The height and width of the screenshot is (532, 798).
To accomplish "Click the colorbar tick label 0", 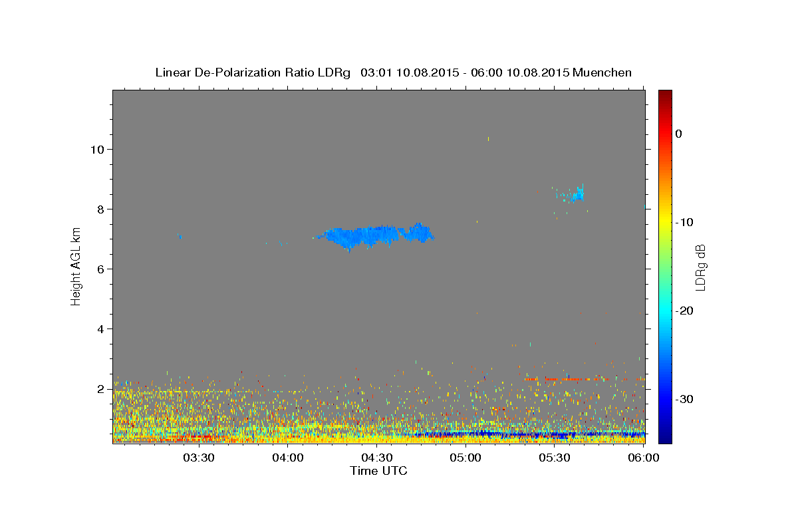I will (679, 134).
